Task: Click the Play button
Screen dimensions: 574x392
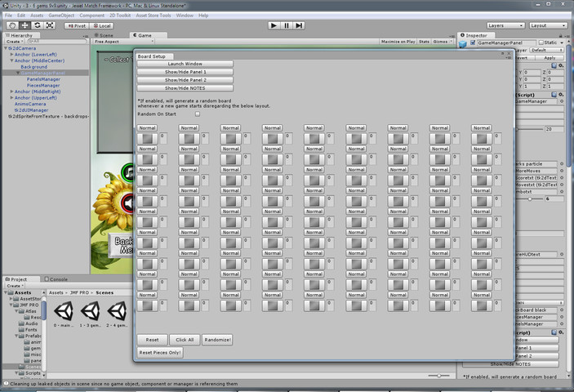Action: click(x=274, y=25)
